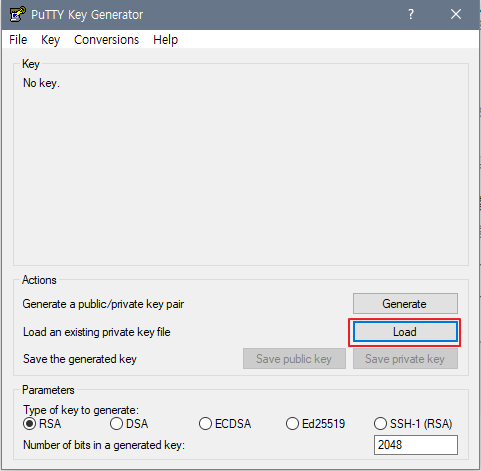Image resolution: width=481 pixels, height=471 pixels.
Task: Select the RSA key type
Action: click(42, 424)
